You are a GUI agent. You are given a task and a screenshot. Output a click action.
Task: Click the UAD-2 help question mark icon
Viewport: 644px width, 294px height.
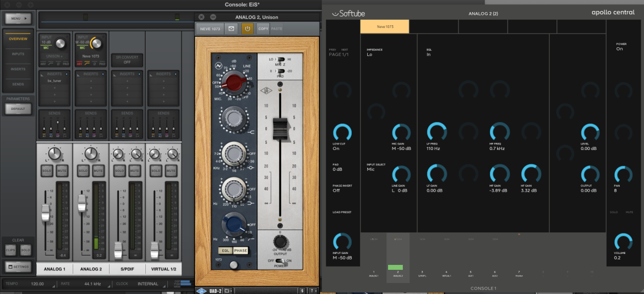pyautogui.click(x=312, y=291)
